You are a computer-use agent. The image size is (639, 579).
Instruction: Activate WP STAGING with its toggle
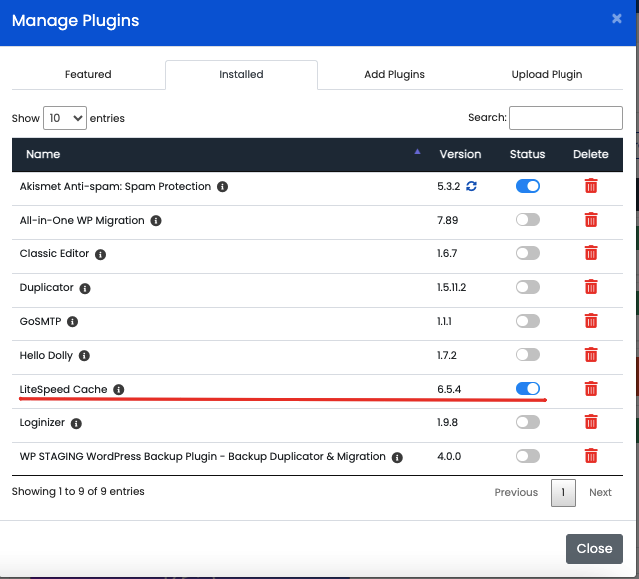[528, 456]
